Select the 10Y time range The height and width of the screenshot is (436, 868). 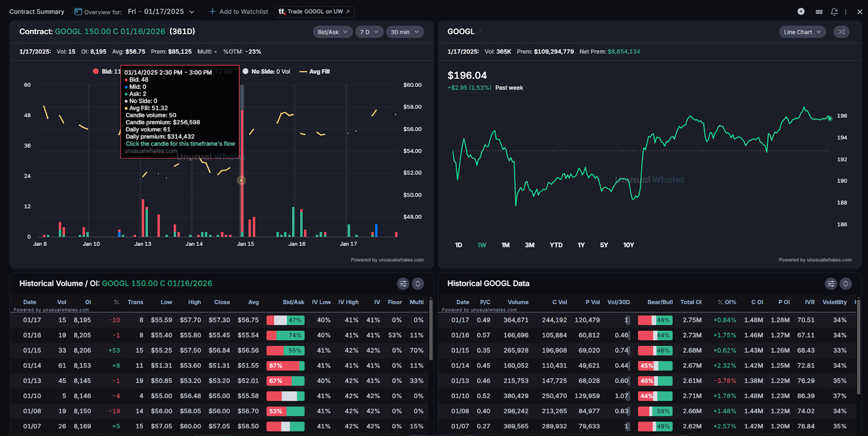(629, 245)
